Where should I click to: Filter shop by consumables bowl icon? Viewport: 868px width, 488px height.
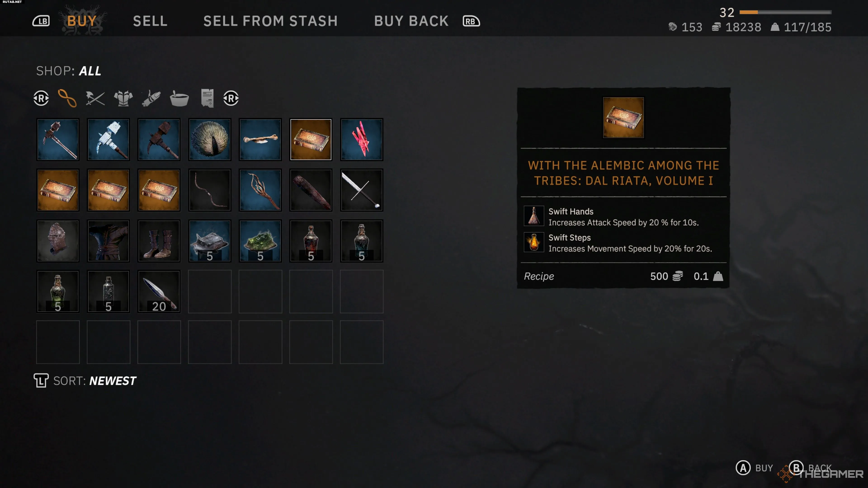(x=179, y=98)
